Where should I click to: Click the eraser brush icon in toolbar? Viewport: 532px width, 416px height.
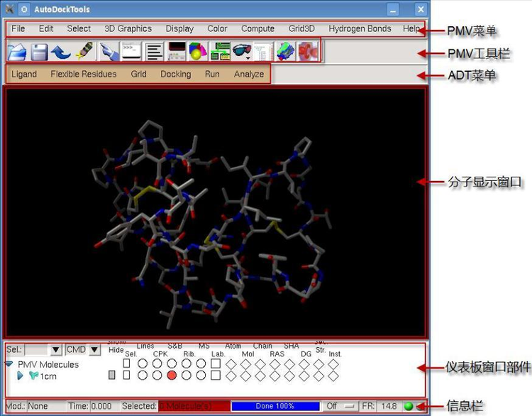[84, 52]
